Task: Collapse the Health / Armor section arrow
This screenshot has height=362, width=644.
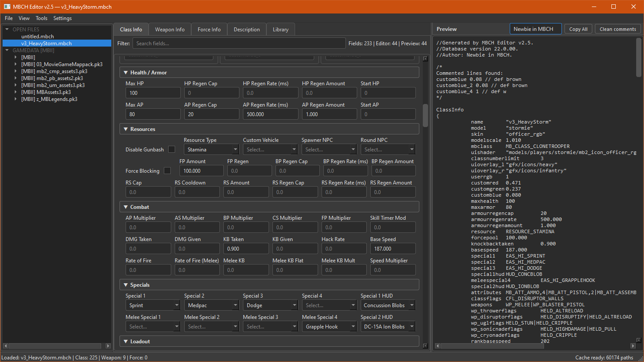Action: click(126, 73)
